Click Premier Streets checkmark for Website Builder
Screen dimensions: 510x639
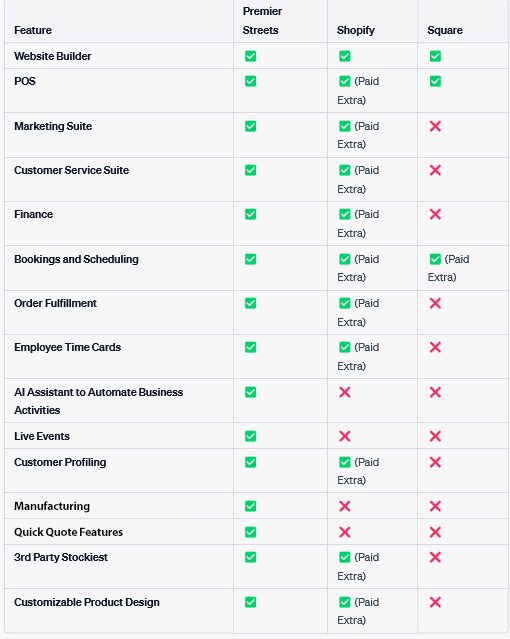coord(250,56)
